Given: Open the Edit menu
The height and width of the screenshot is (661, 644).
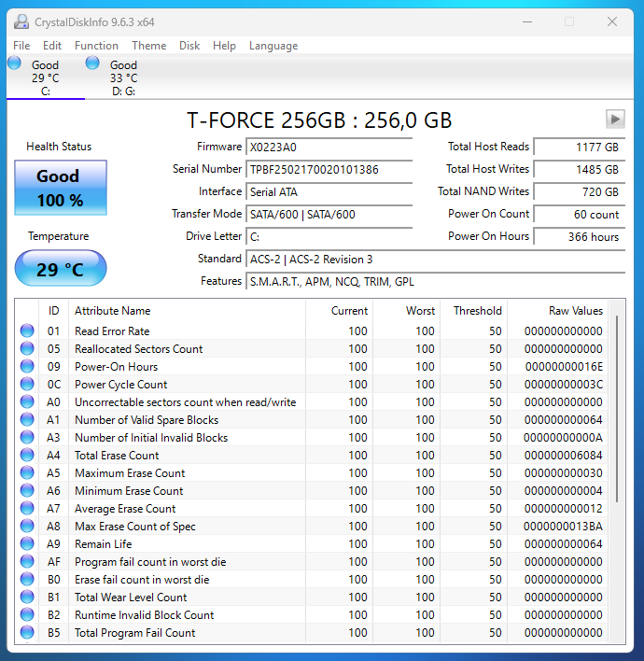Looking at the screenshot, I should (x=52, y=46).
